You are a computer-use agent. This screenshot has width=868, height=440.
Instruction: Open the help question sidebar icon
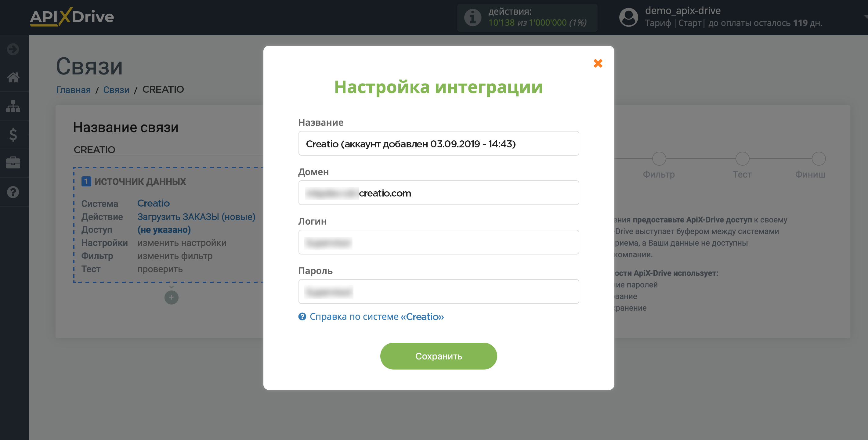[x=13, y=192]
